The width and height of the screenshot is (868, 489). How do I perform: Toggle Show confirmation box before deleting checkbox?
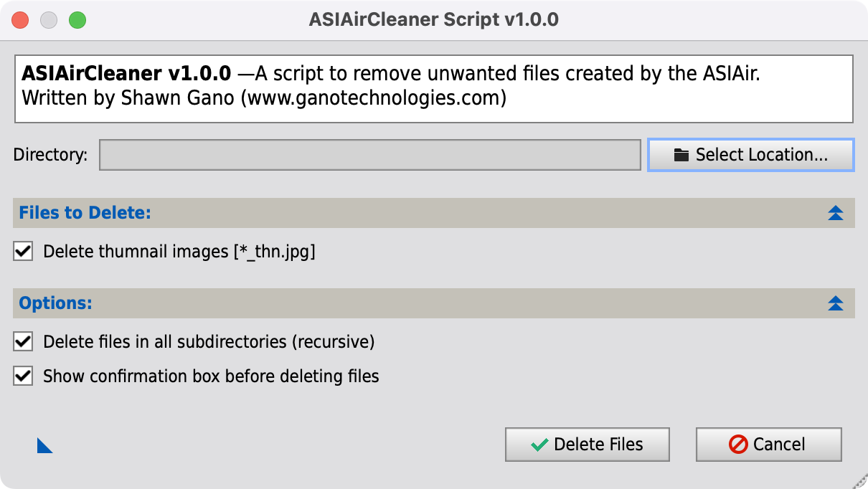coord(24,376)
